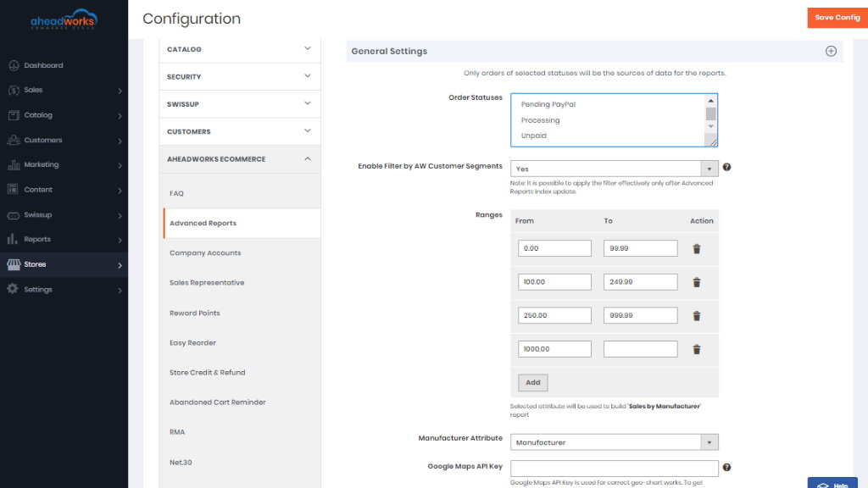Click help icon beside Google Maps API Key
Viewport: 868px width, 488px height.
coord(726,468)
